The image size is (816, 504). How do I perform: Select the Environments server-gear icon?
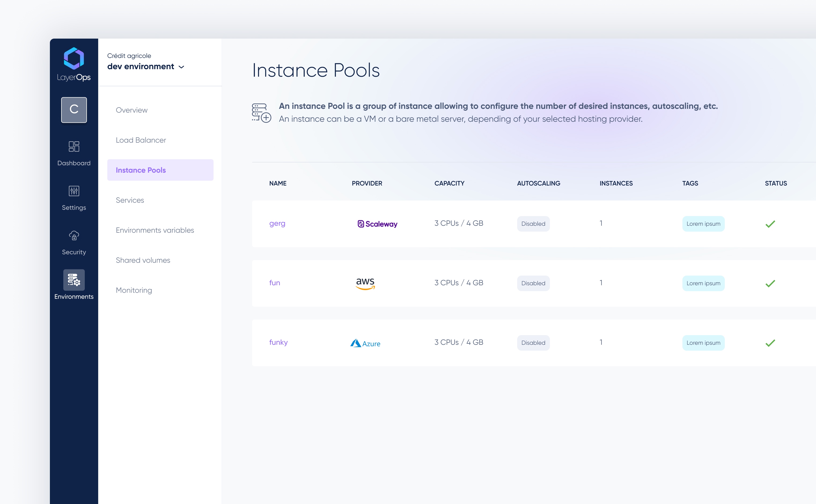point(74,280)
